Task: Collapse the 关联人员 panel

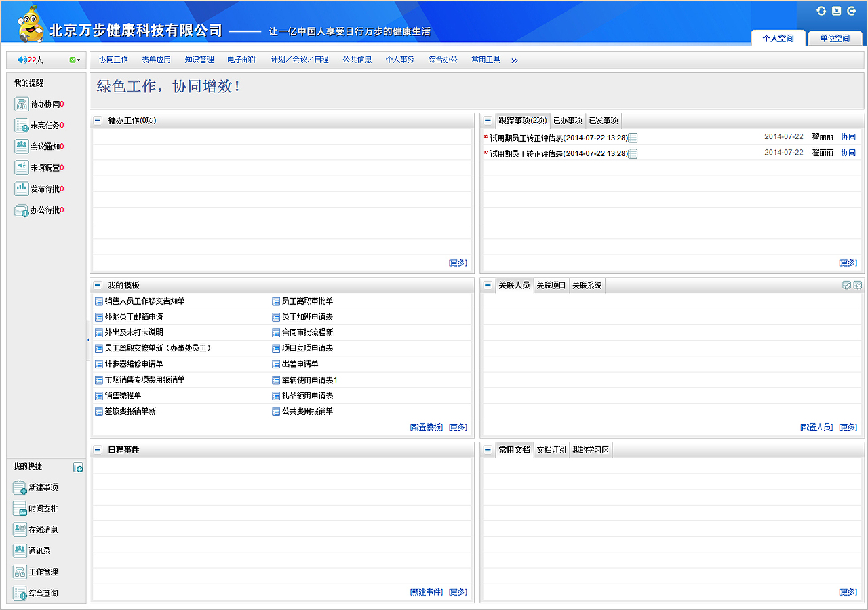Action: point(488,286)
